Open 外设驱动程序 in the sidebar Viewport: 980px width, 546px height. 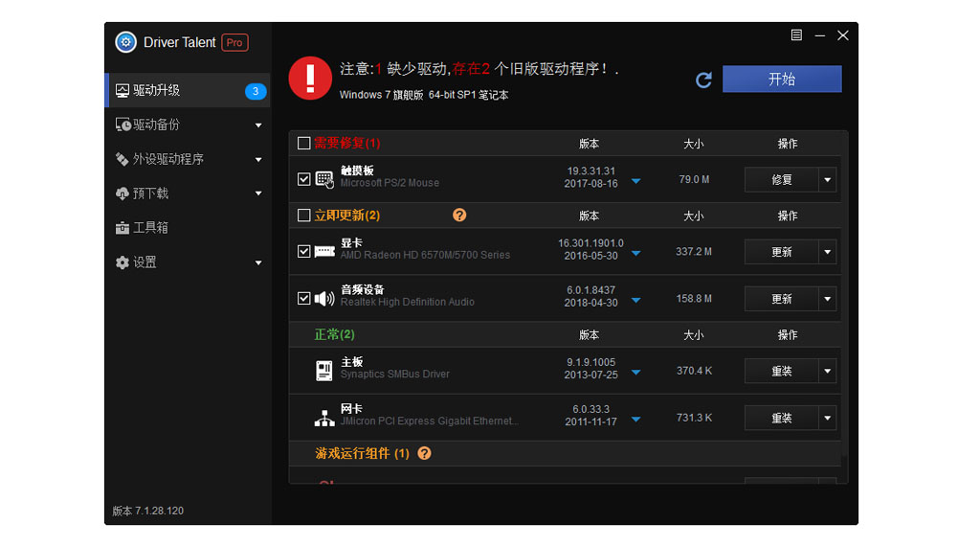pos(188,159)
